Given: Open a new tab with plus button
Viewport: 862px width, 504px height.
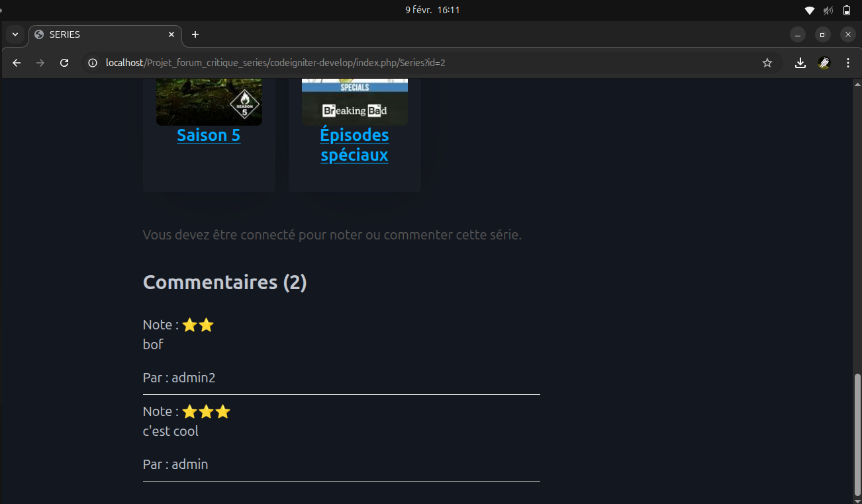Looking at the screenshot, I should [195, 34].
